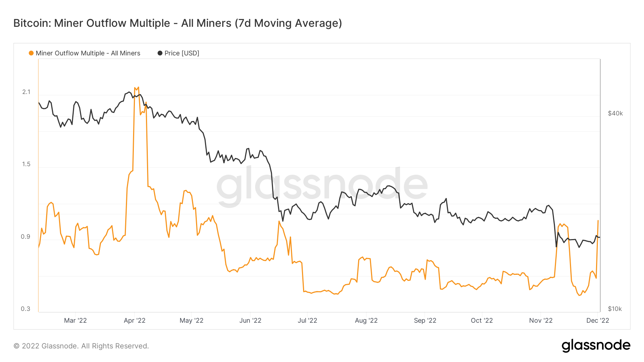Click the Glassnode copyright notice text
Viewport: 644px width, 362px height.
81,346
